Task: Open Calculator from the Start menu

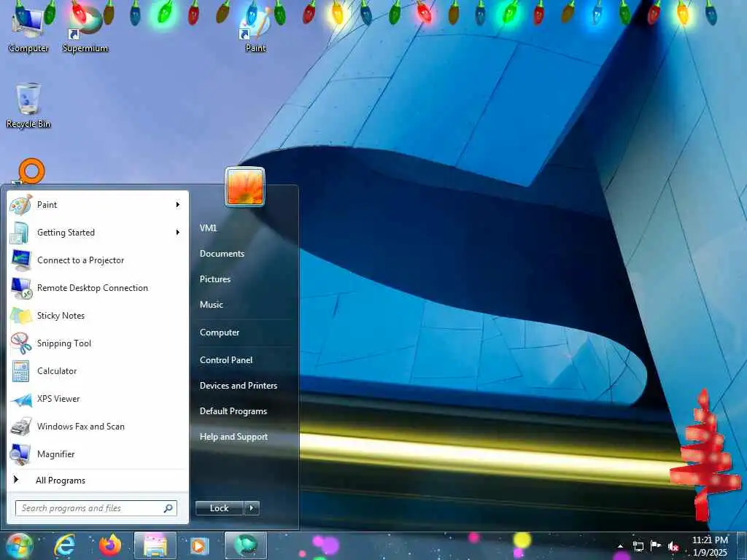Action: click(97, 371)
